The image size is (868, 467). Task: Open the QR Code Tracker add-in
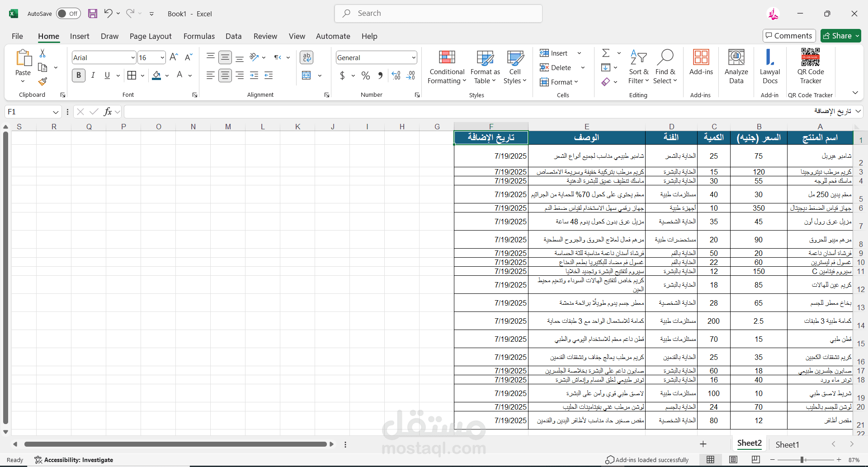[x=811, y=66]
